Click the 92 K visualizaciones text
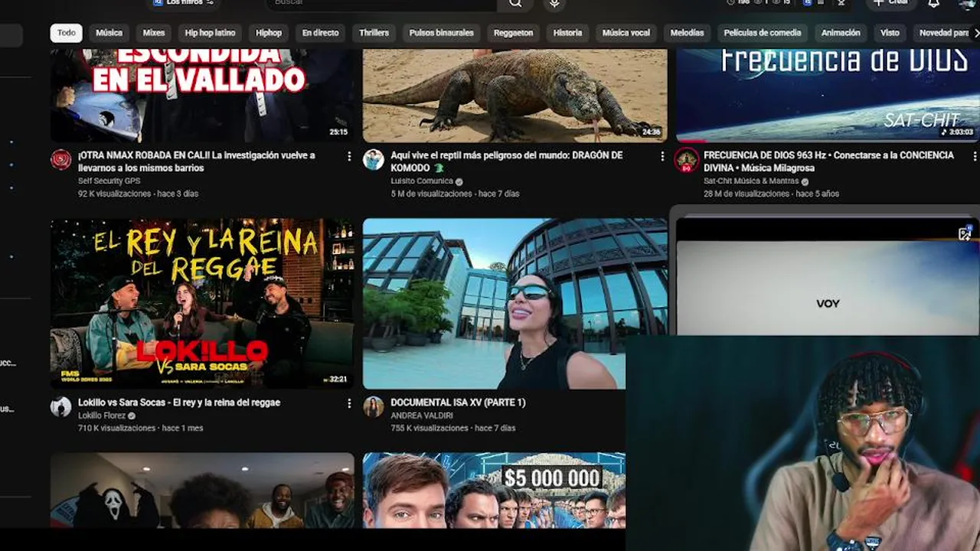The width and height of the screenshot is (980, 551). (115, 194)
